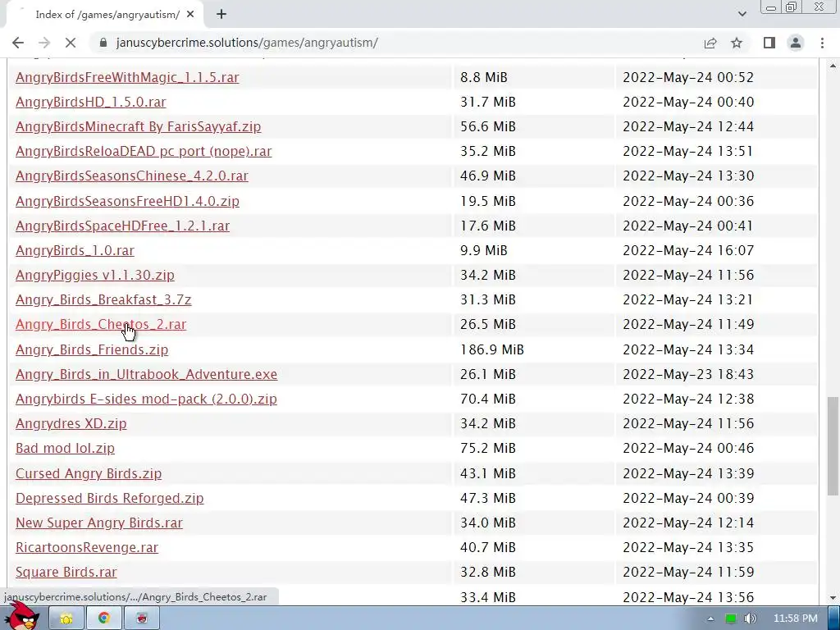
Task: Click the forward navigation arrow
Action: coord(44,43)
